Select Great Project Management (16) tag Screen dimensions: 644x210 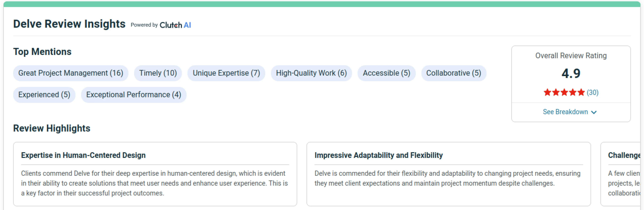(x=71, y=73)
